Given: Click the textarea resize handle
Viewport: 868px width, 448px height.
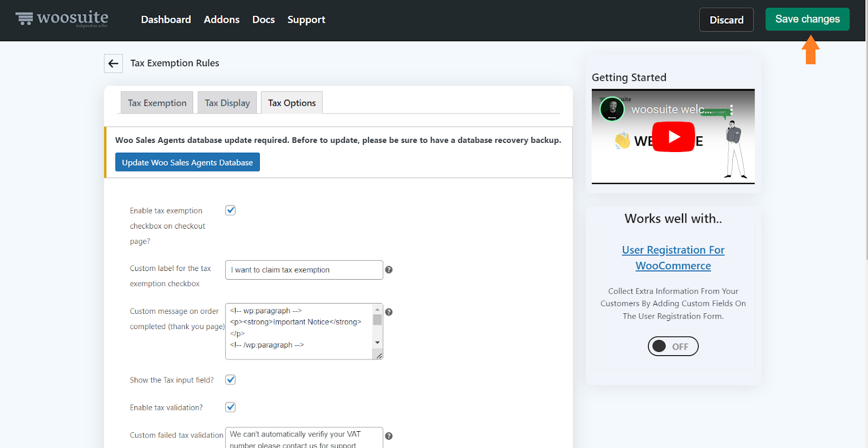Looking at the screenshot, I should coord(379,355).
